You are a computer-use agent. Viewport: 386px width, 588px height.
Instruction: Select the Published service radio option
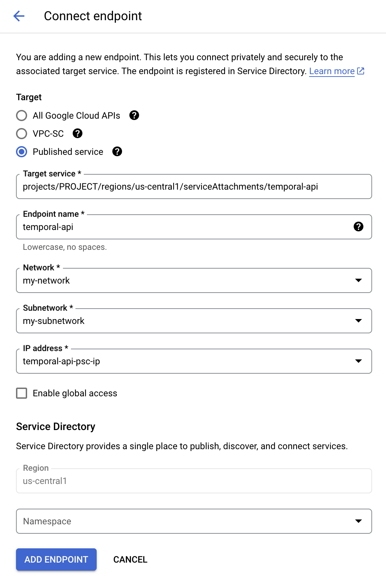point(21,152)
